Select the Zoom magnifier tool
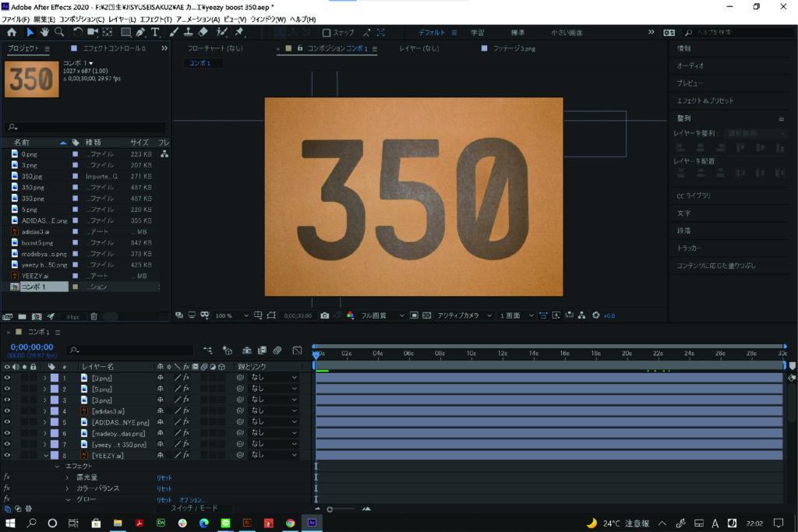 click(58, 32)
